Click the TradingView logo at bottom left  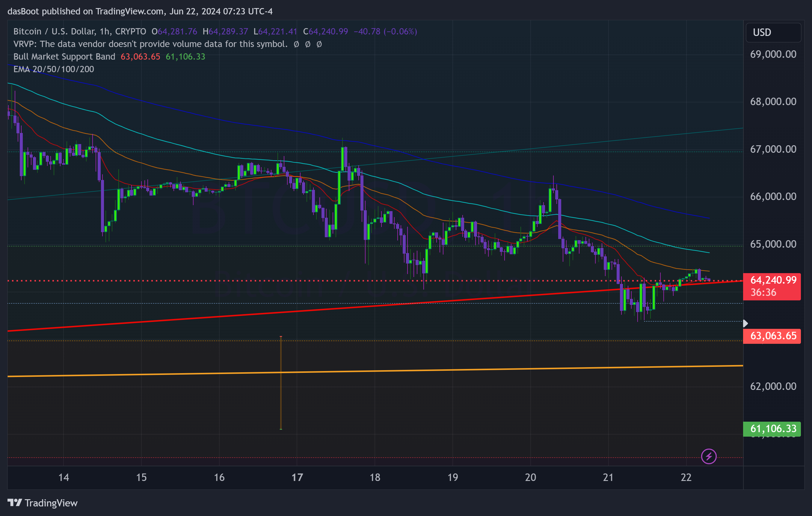43,503
